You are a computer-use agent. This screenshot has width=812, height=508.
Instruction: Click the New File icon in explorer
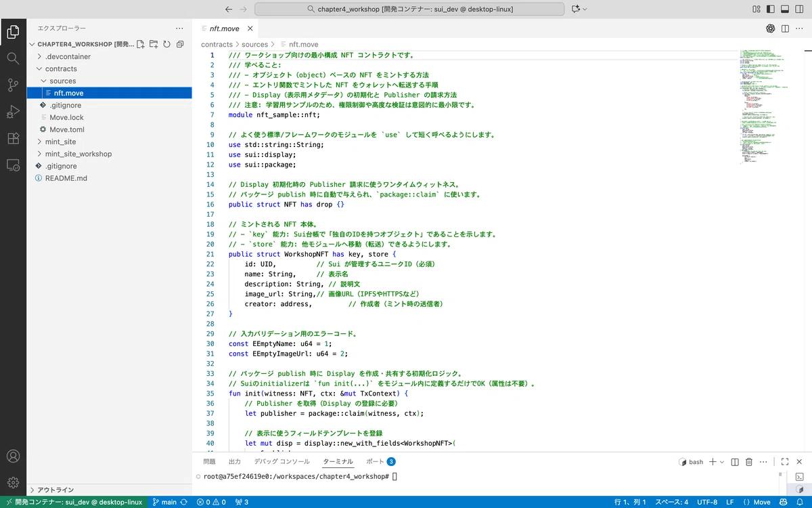point(141,44)
